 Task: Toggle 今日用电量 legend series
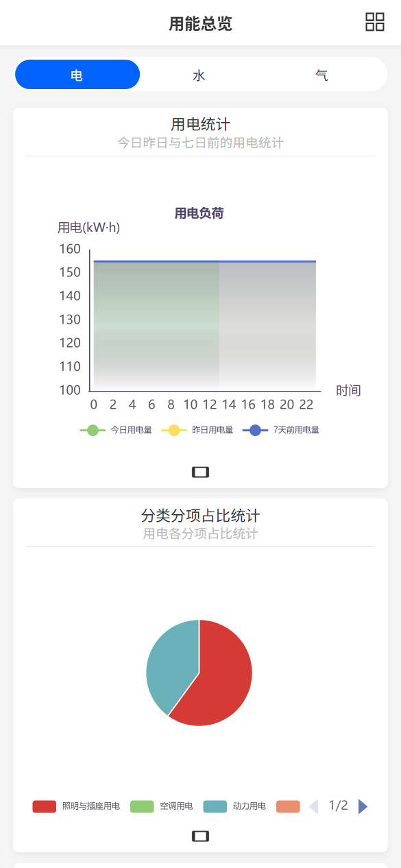116,430
